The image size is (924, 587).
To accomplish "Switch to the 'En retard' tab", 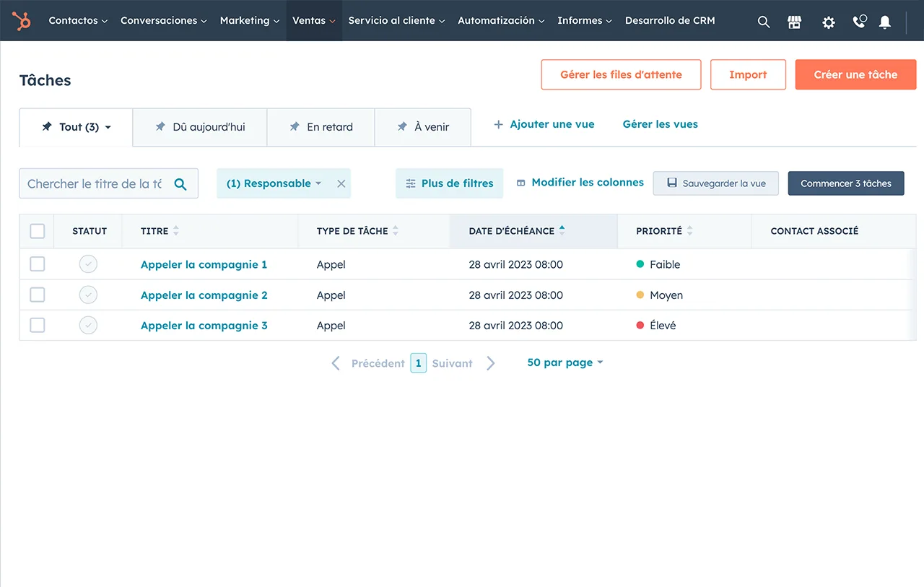I will tap(321, 127).
